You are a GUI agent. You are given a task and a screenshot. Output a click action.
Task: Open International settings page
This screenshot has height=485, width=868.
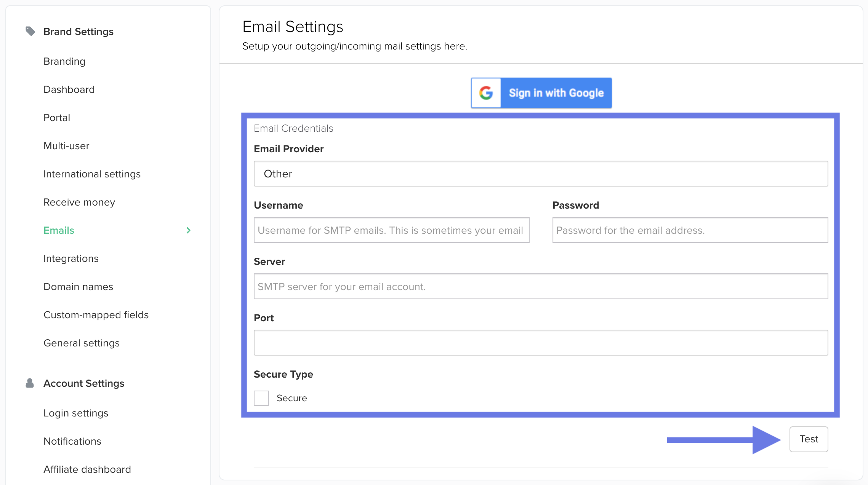(92, 174)
